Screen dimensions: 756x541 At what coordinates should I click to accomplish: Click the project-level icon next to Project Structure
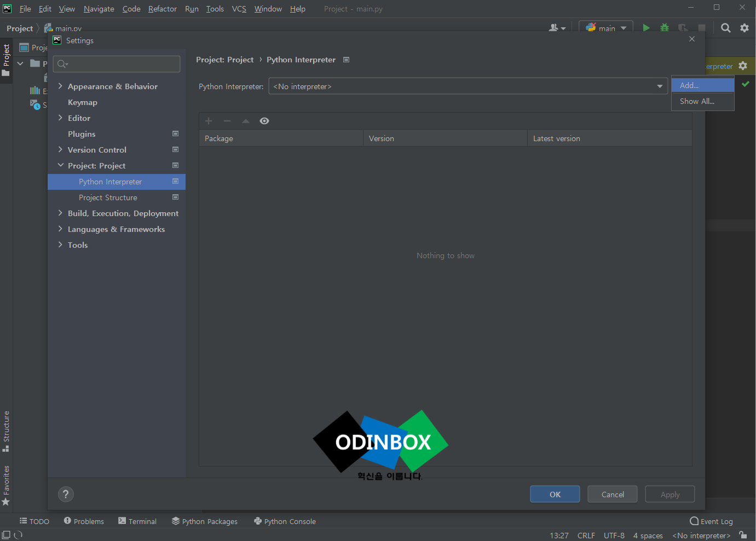(176, 197)
